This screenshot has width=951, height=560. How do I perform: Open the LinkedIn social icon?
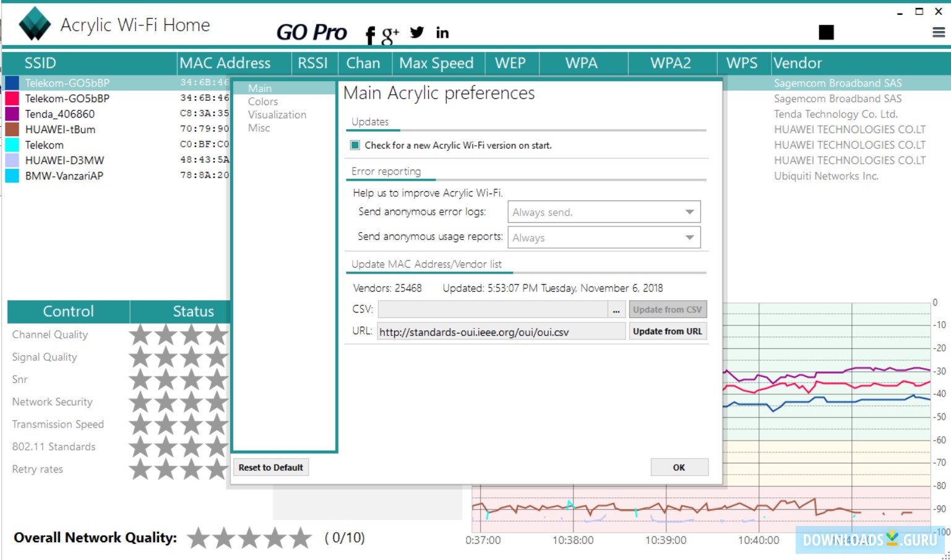tap(442, 33)
